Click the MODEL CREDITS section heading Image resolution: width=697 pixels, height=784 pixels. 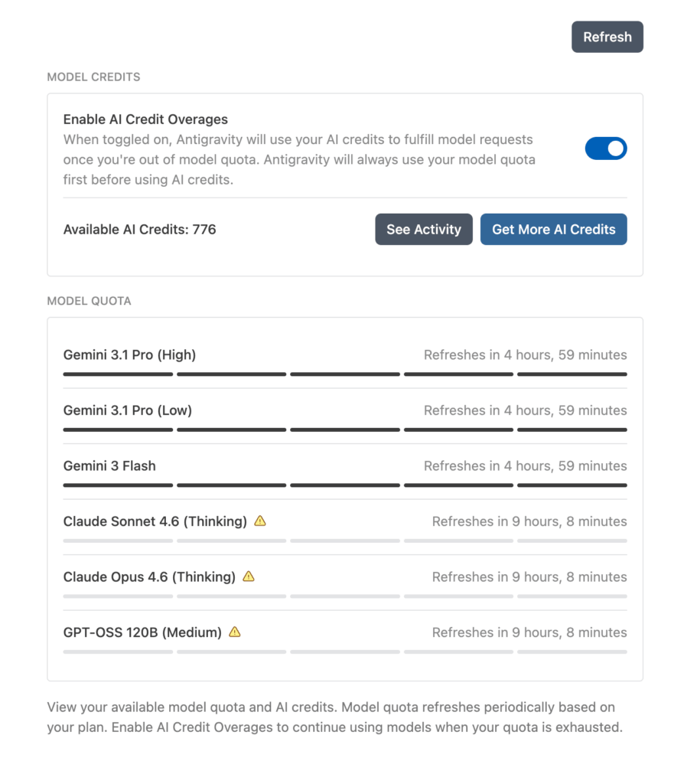coord(93,77)
